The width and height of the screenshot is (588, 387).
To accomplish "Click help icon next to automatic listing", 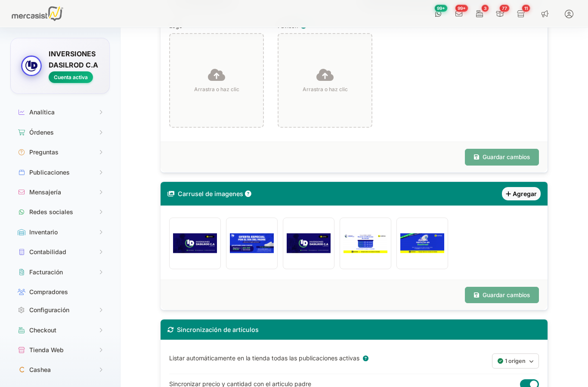I will [x=365, y=359].
